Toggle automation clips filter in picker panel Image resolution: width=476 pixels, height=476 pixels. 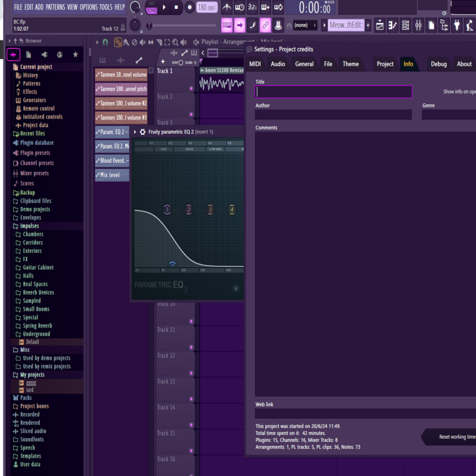(139, 60)
